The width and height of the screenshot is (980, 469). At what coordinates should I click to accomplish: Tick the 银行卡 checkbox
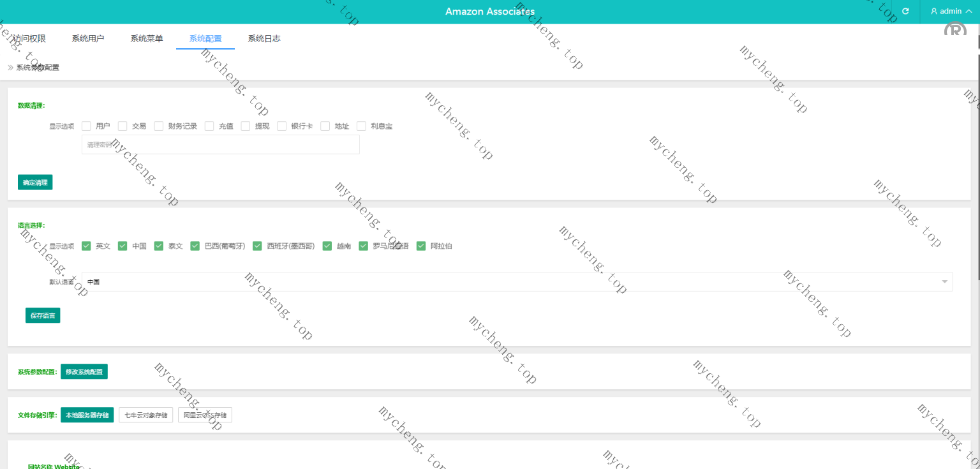(282, 126)
